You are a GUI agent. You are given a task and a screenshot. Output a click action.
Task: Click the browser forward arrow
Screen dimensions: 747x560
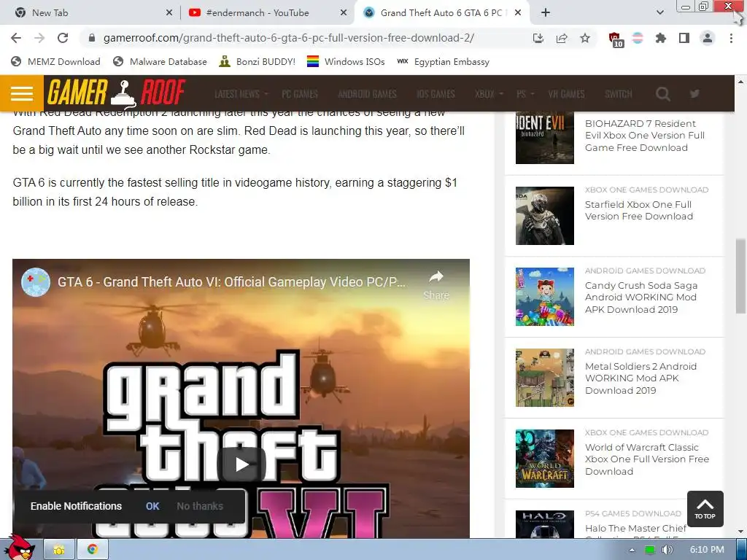point(39,38)
